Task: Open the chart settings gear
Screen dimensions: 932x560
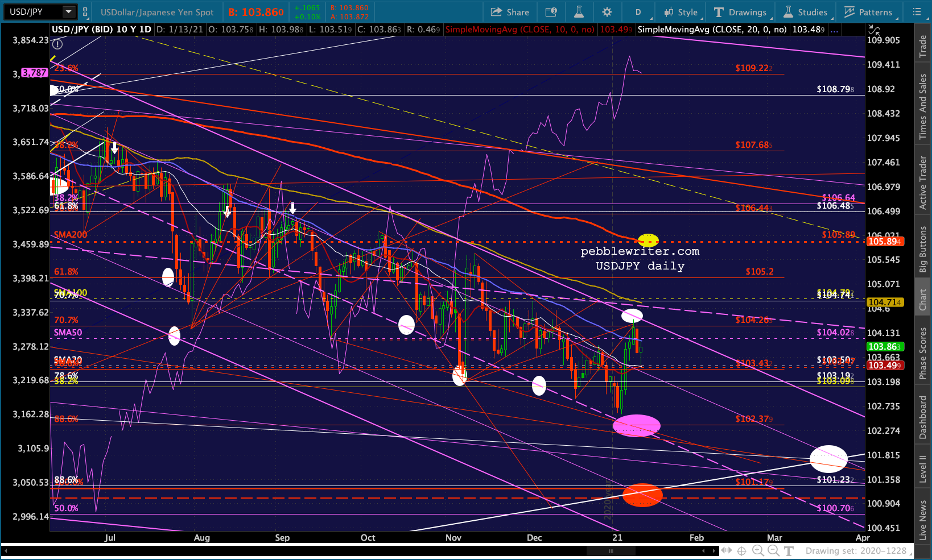Action: (x=607, y=12)
